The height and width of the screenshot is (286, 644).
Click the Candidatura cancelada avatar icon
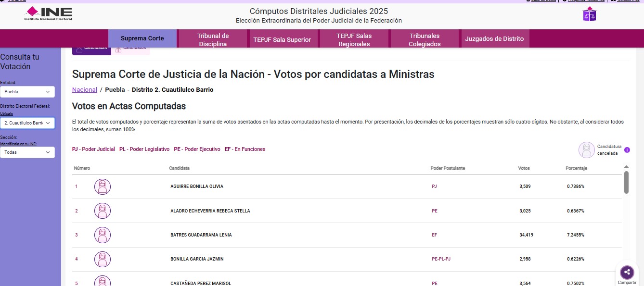click(587, 150)
